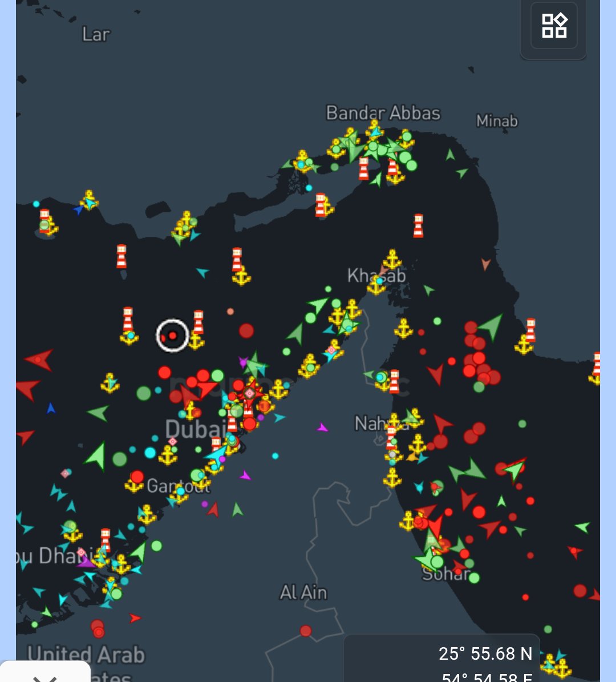Screen dimensions: 616x682
Task: Click the cyan dot in the channel below Bandar Abbas
Action: click(x=309, y=188)
